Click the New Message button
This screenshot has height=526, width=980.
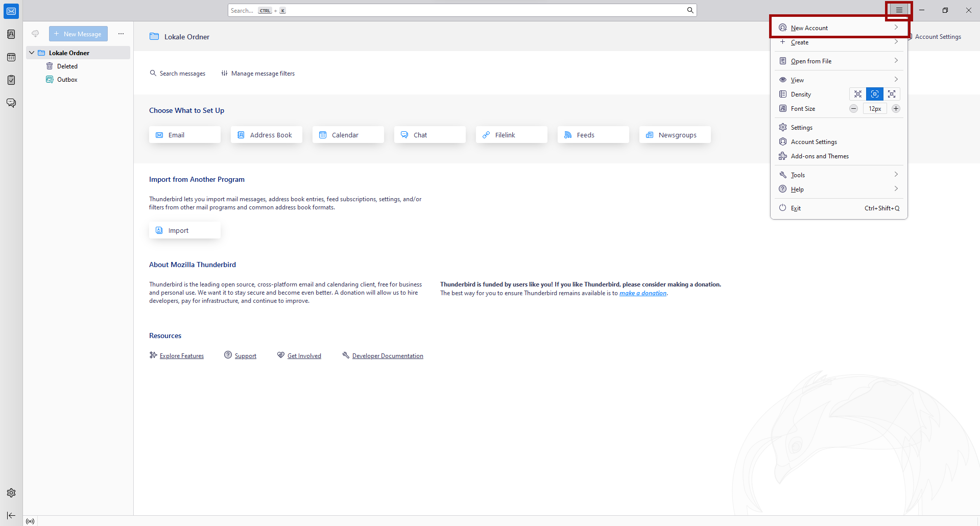[78, 34]
